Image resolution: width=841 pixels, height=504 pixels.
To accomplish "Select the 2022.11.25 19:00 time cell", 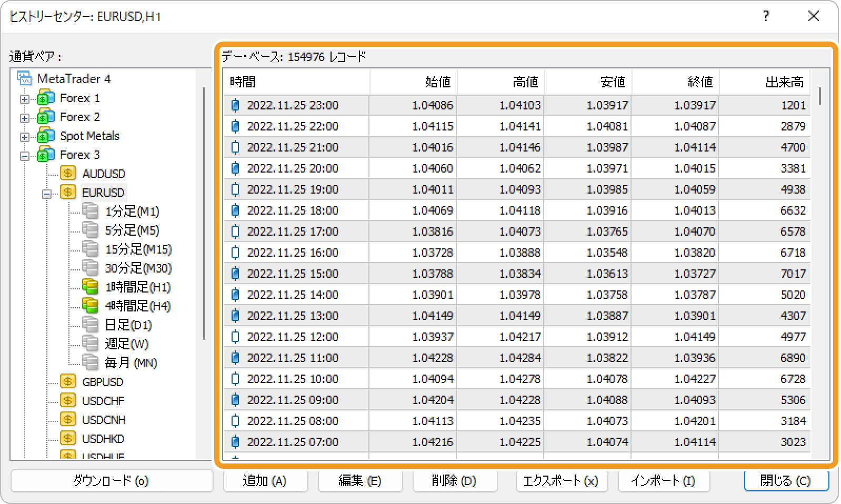I will click(x=293, y=189).
